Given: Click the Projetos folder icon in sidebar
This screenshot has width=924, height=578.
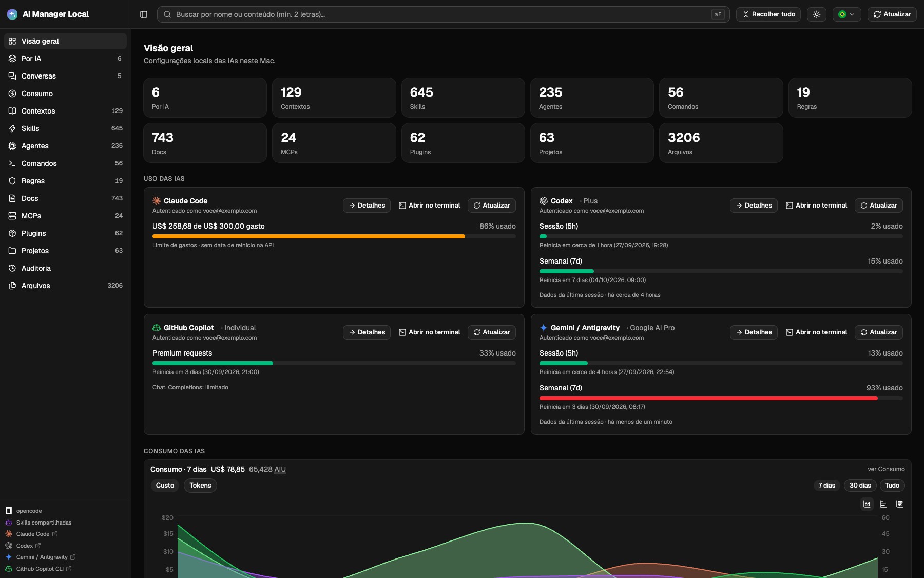Looking at the screenshot, I should [12, 251].
